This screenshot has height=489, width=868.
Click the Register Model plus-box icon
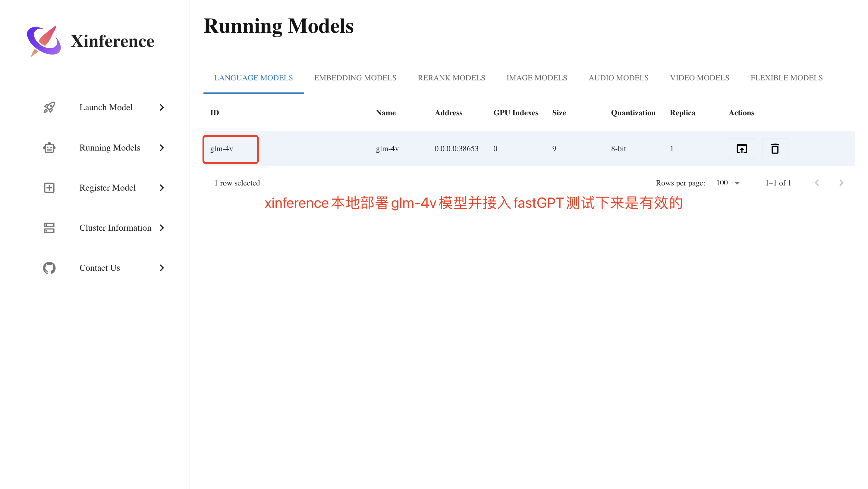coord(49,188)
